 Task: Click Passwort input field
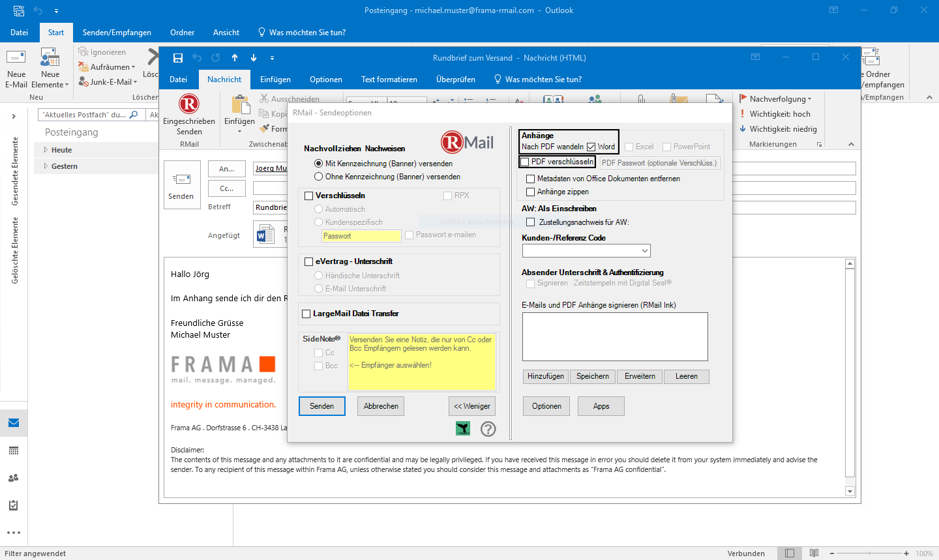click(x=361, y=236)
